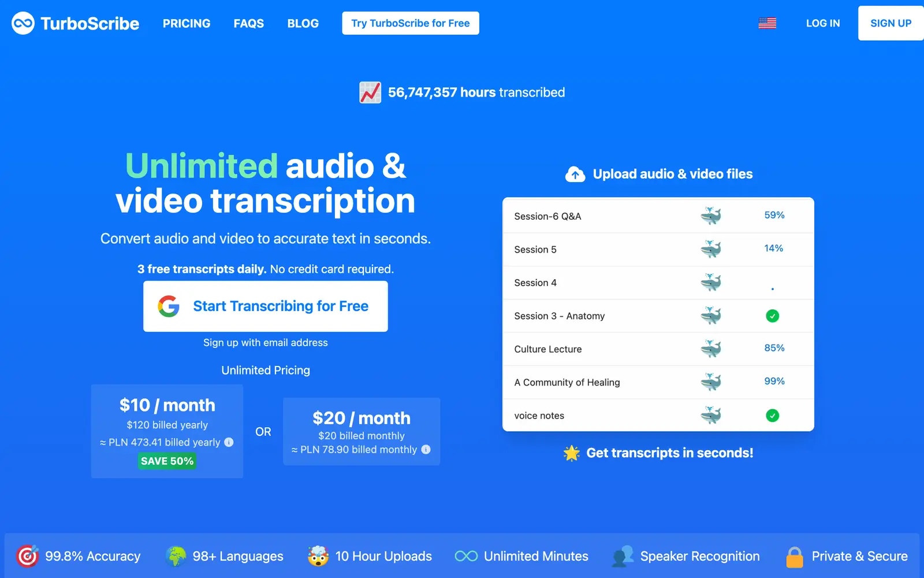
Task: Click exploding head icon for 10 Hour Uploads
Action: tap(318, 556)
